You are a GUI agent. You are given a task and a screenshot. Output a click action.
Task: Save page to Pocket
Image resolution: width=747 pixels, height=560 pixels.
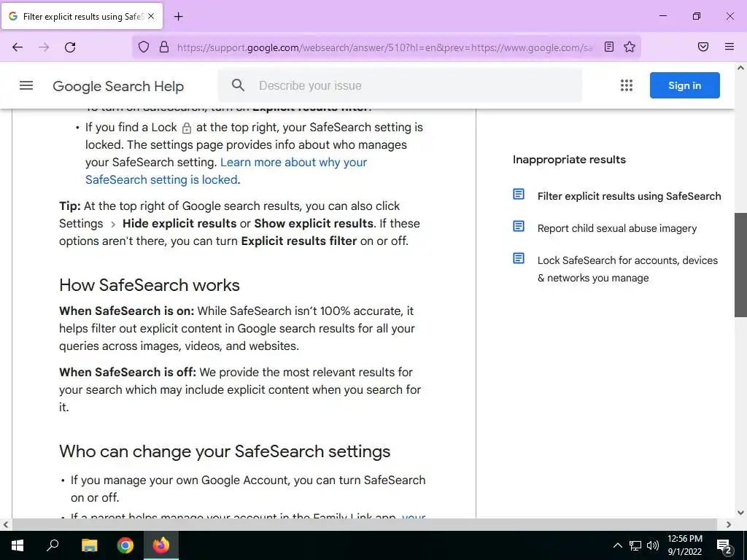(x=703, y=47)
